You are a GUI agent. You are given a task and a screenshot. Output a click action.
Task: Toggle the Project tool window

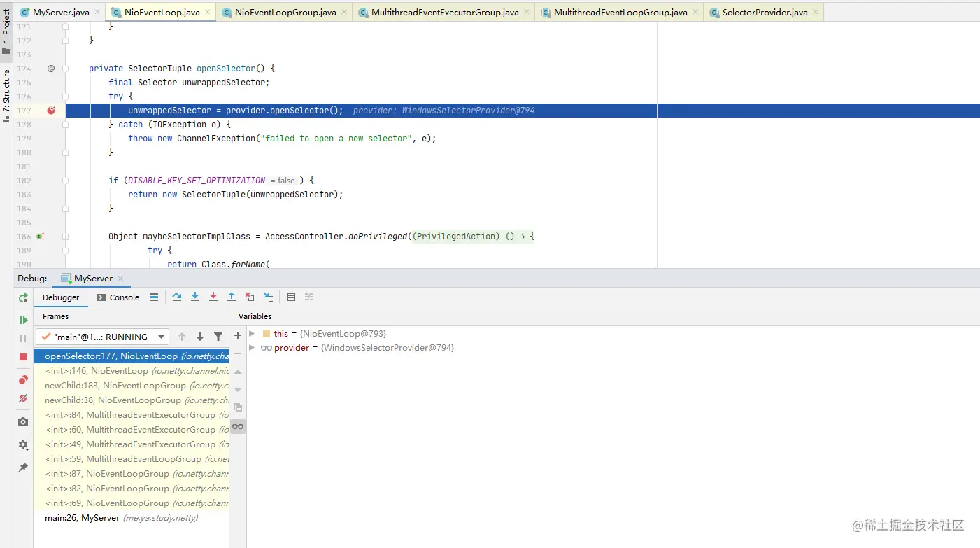(6, 31)
